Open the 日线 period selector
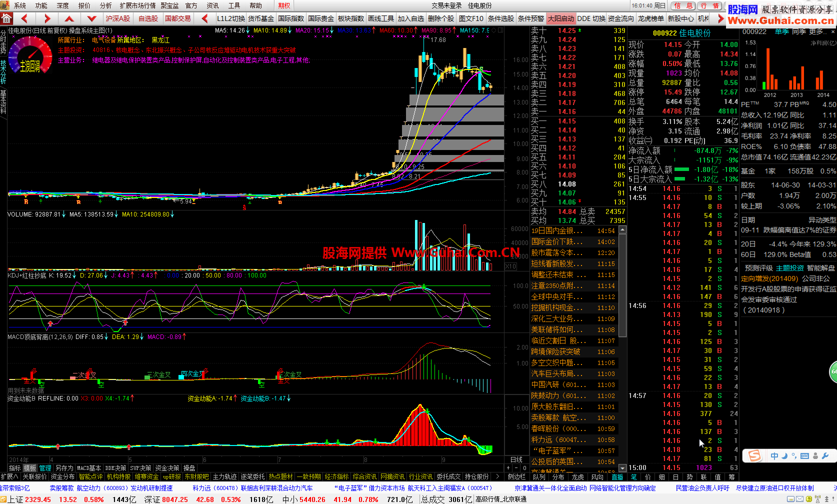 click(x=516, y=459)
